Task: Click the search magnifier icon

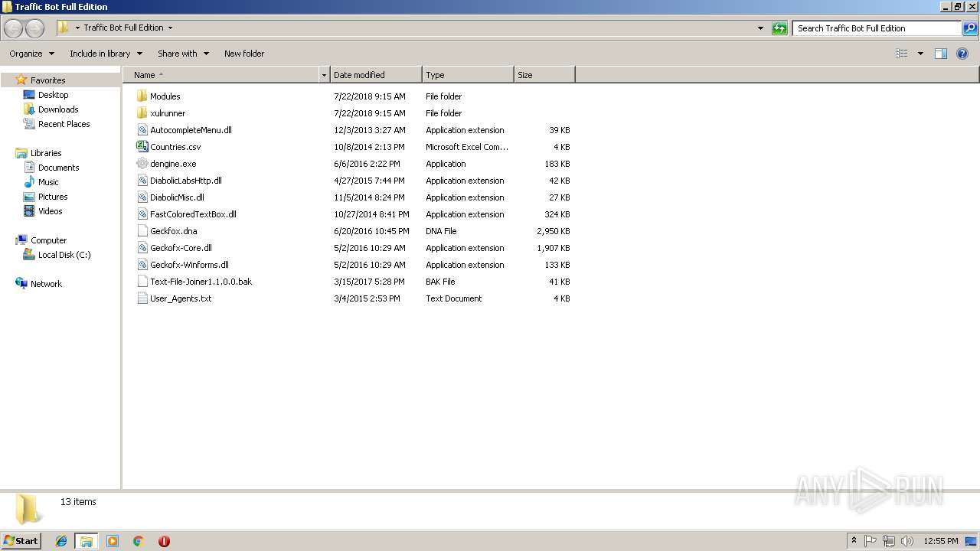Action: coord(970,28)
